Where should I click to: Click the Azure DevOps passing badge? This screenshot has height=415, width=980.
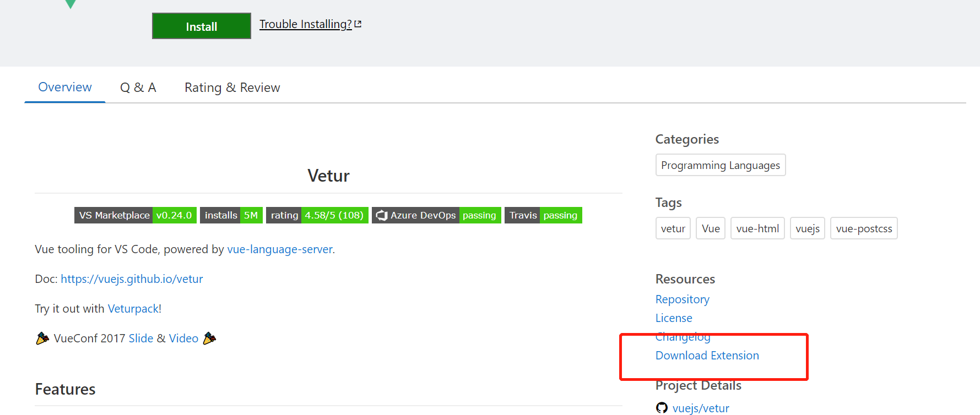tap(436, 215)
